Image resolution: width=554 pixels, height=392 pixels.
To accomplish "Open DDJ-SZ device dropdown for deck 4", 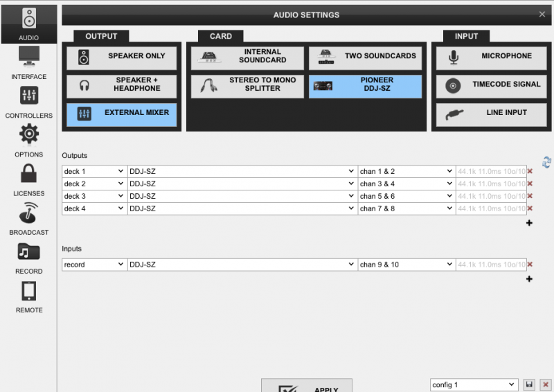I will [x=242, y=208].
